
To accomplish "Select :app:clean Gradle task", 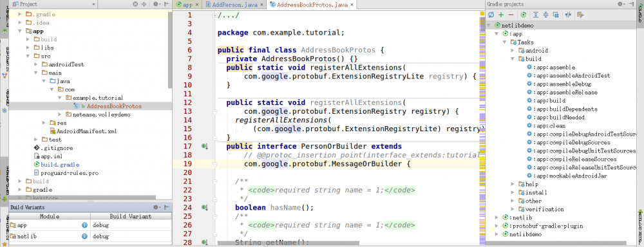I will click(546, 126).
